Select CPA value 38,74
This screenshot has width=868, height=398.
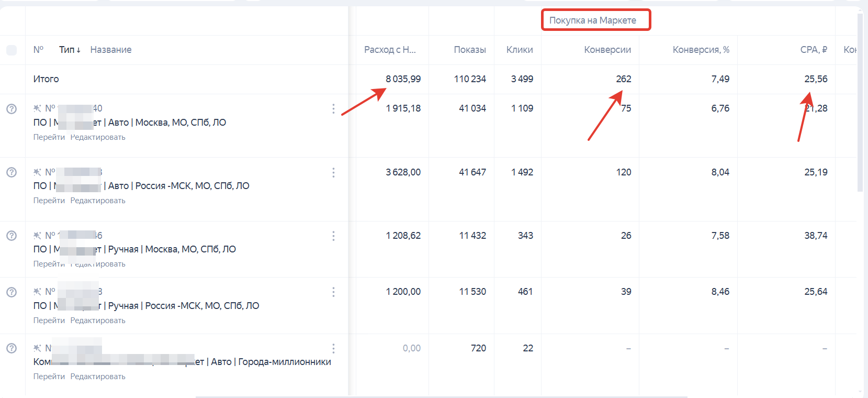pyautogui.click(x=816, y=236)
